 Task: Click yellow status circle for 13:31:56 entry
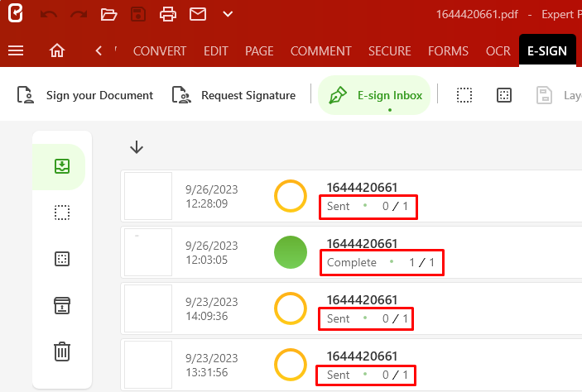291,365
